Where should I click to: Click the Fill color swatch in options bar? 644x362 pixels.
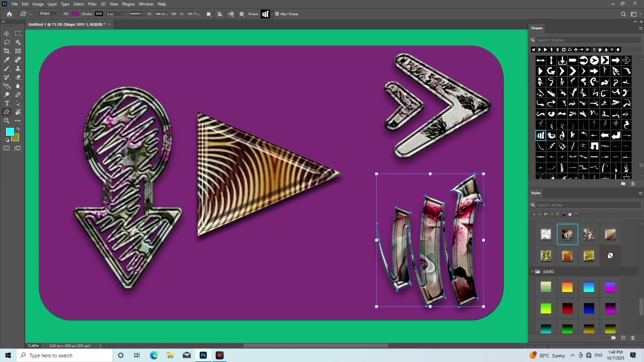coord(75,14)
